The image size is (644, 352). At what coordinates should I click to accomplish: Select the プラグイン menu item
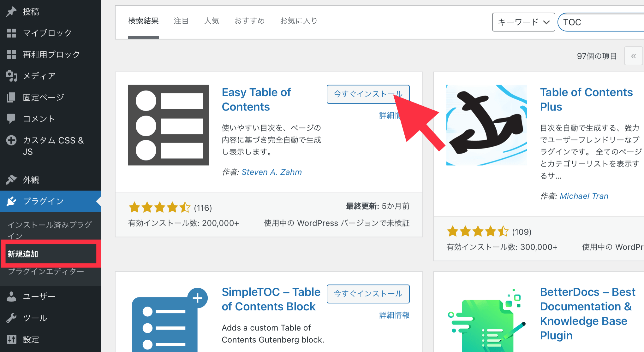point(51,201)
